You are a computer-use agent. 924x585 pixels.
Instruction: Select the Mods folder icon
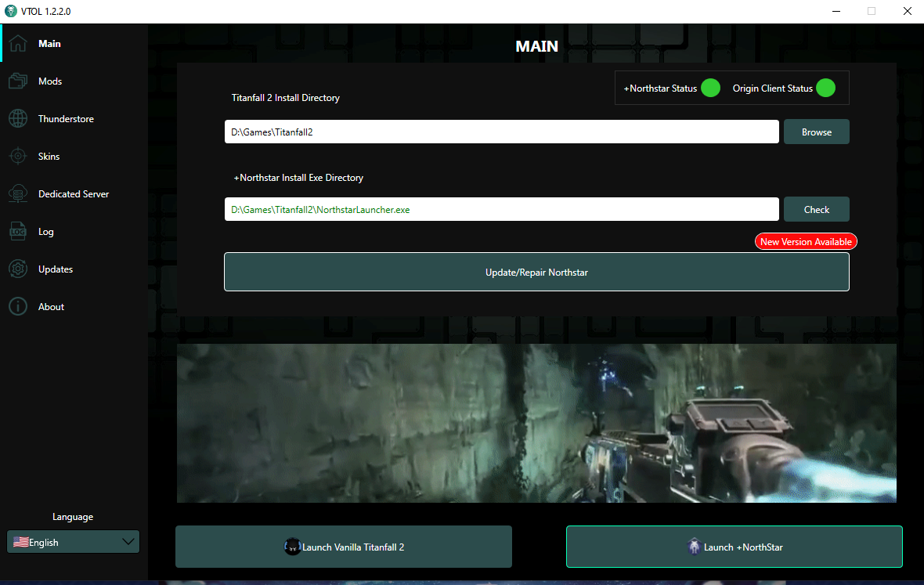click(18, 81)
